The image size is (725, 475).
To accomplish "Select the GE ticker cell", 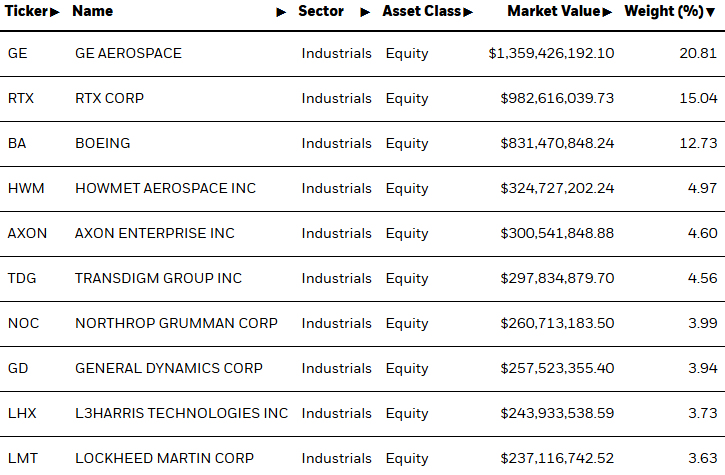I will point(18,53).
